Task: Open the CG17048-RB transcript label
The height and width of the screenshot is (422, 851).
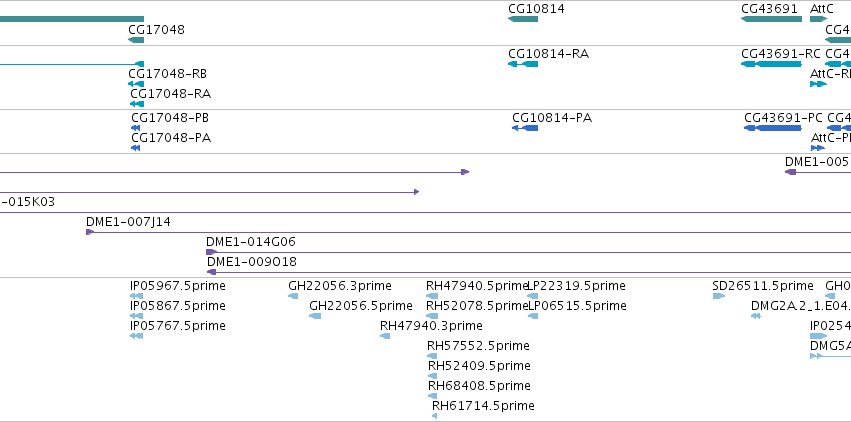Action: 168,74
